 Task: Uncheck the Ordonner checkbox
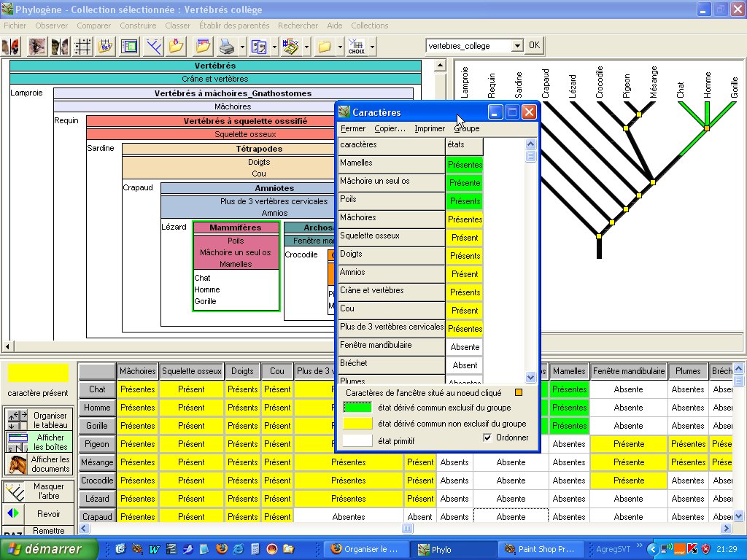pos(488,437)
